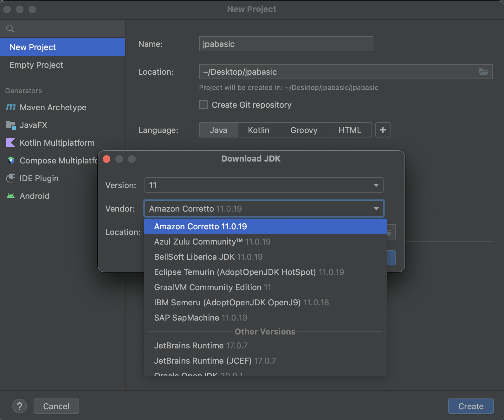Open the JDK Version dropdown
The width and height of the screenshot is (504, 420).
pos(264,185)
